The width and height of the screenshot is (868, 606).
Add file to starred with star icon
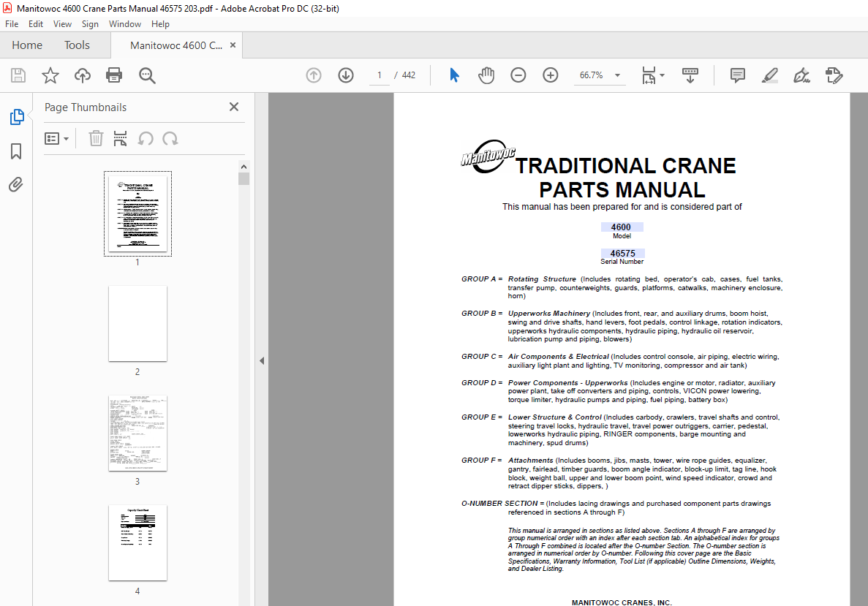coord(50,75)
